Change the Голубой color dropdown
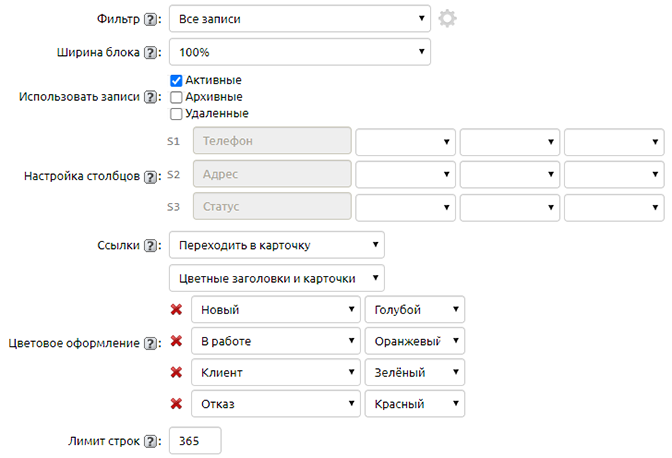This screenshot has height=458, width=672. pyautogui.click(x=414, y=310)
